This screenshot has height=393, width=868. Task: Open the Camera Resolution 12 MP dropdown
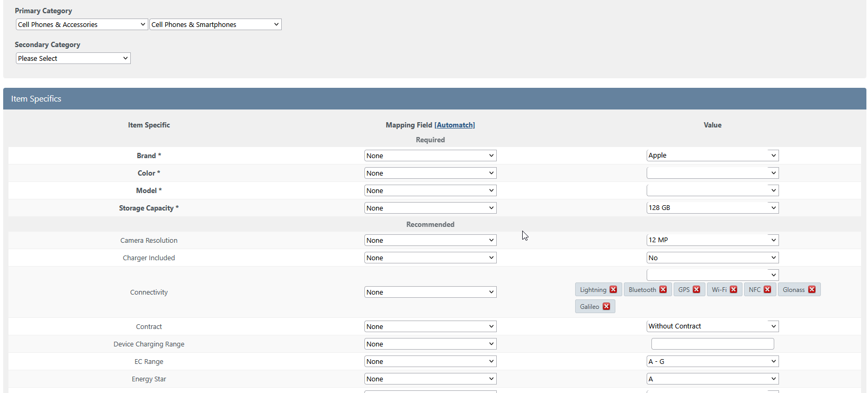pyautogui.click(x=712, y=240)
